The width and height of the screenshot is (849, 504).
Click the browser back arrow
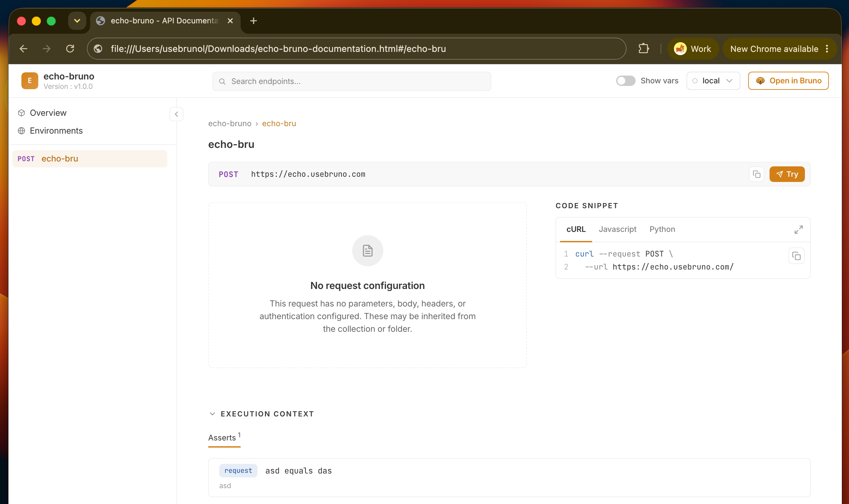pos(23,49)
